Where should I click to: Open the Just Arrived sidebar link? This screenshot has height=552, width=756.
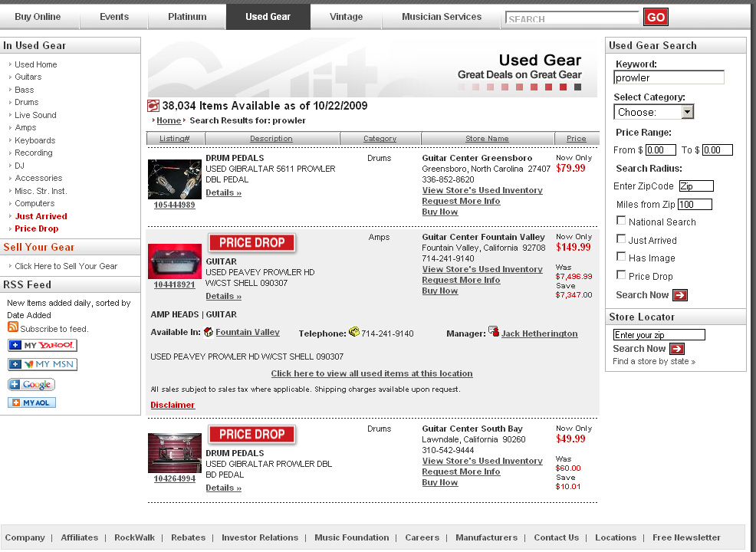tap(41, 216)
